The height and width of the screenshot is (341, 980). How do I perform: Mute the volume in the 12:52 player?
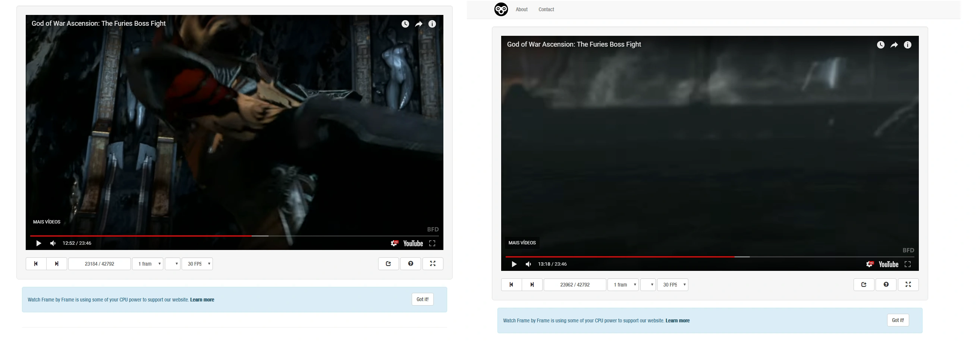click(x=53, y=243)
